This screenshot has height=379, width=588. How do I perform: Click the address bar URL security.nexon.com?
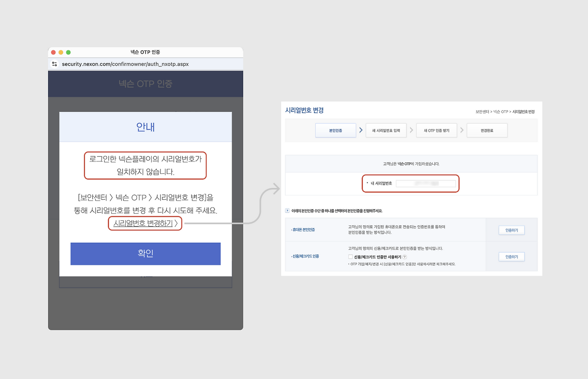click(125, 64)
